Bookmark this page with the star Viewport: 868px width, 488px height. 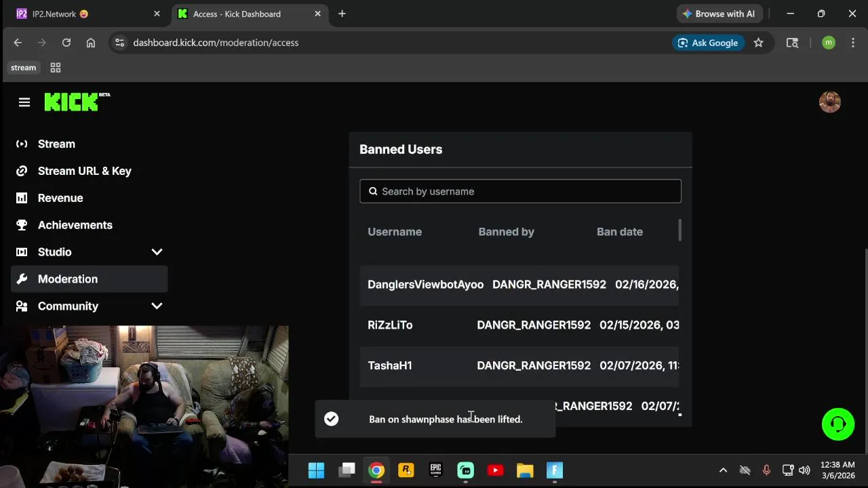(758, 43)
